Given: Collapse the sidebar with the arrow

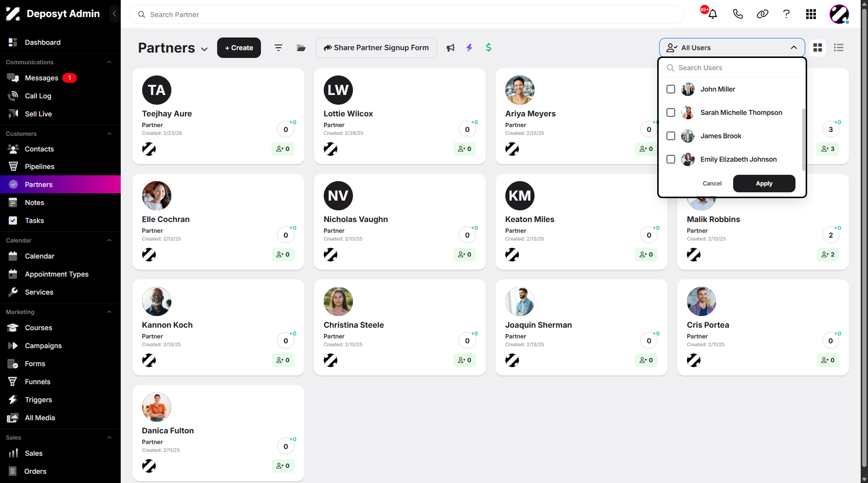Looking at the screenshot, I should pyautogui.click(x=114, y=14).
